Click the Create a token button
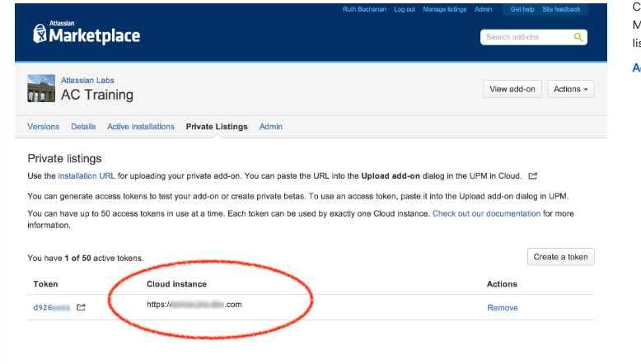 pos(560,257)
